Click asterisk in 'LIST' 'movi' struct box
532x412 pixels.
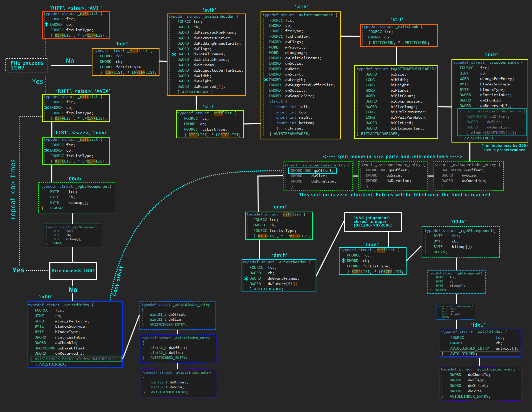click(47, 150)
